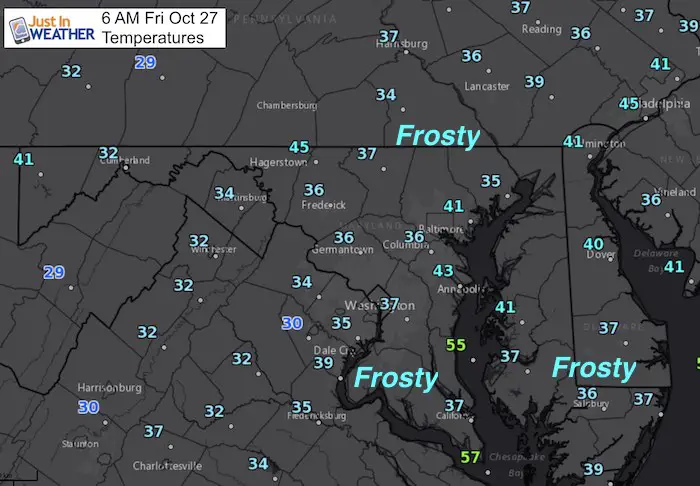Screen dimensions: 700x486
Task: Click the Frederick city label
Action: (x=324, y=205)
